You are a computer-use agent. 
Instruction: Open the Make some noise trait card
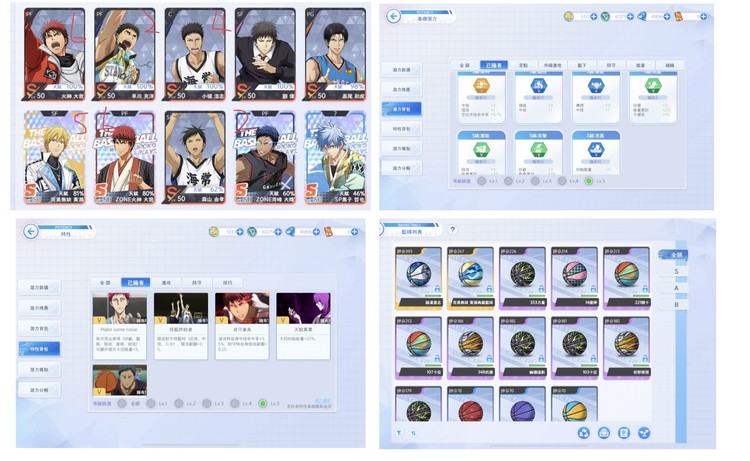pos(120,326)
